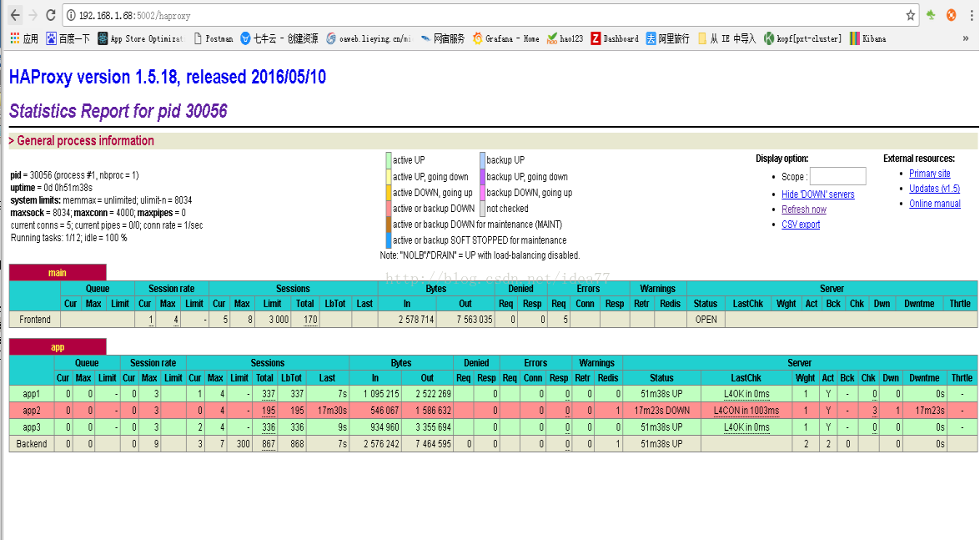Select the app3 server row label
Screen dimensions: 980x540
point(32,427)
